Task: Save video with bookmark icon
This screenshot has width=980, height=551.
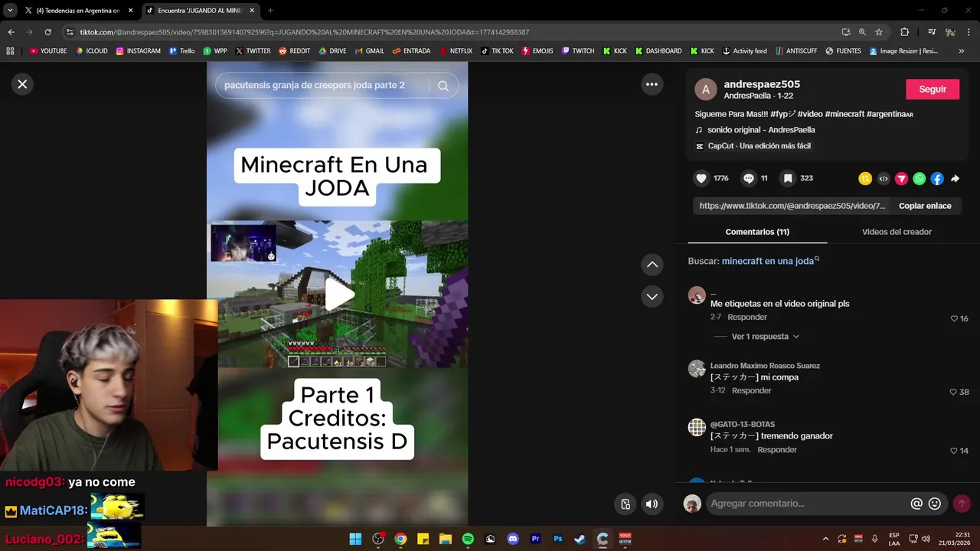Action: 788,178
